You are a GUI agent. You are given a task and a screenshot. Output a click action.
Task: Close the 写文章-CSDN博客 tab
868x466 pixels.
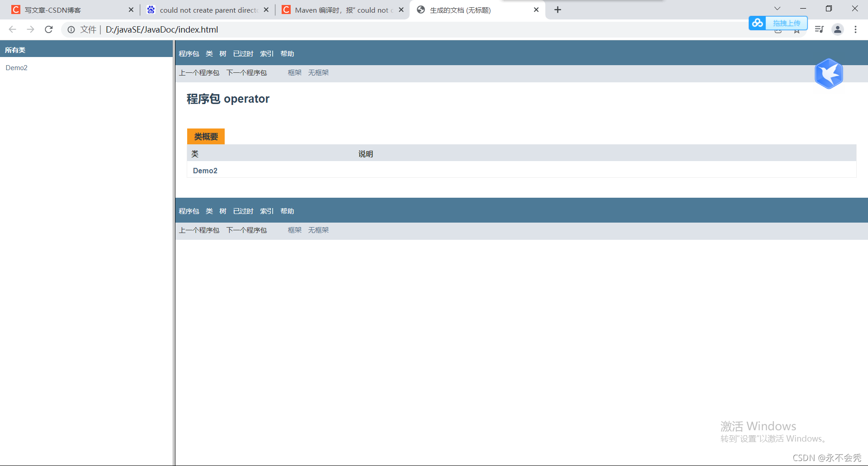click(131, 10)
